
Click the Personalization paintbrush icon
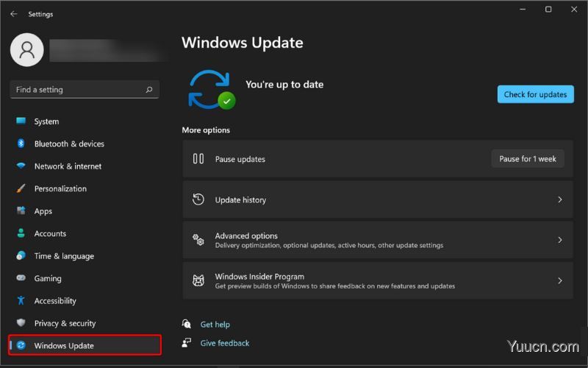tap(21, 188)
